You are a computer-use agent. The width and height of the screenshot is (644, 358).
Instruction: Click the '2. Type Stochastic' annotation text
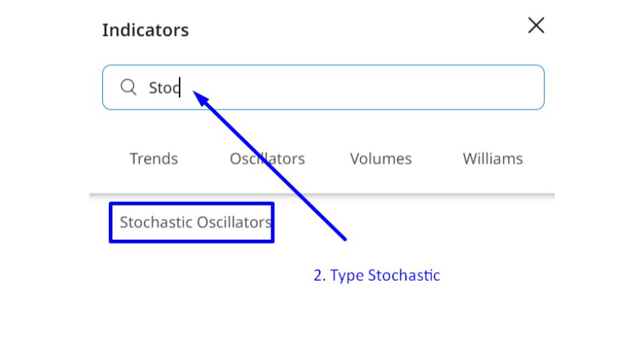(x=377, y=275)
